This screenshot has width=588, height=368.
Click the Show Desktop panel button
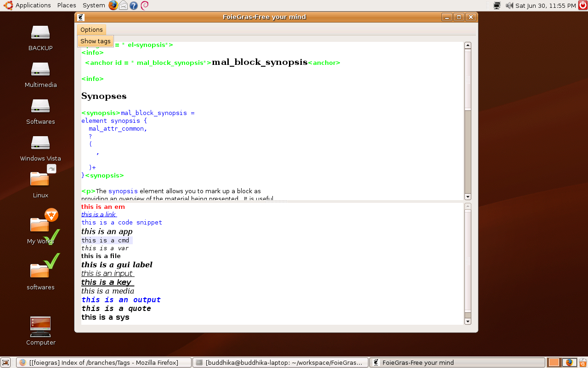pyautogui.click(x=6, y=362)
